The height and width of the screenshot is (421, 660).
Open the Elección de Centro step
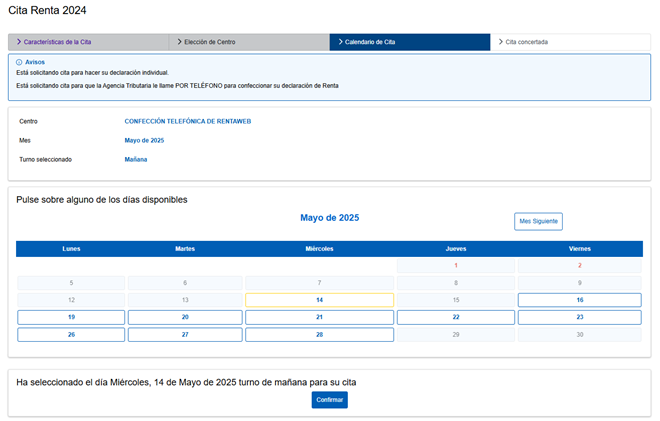coord(249,42)
